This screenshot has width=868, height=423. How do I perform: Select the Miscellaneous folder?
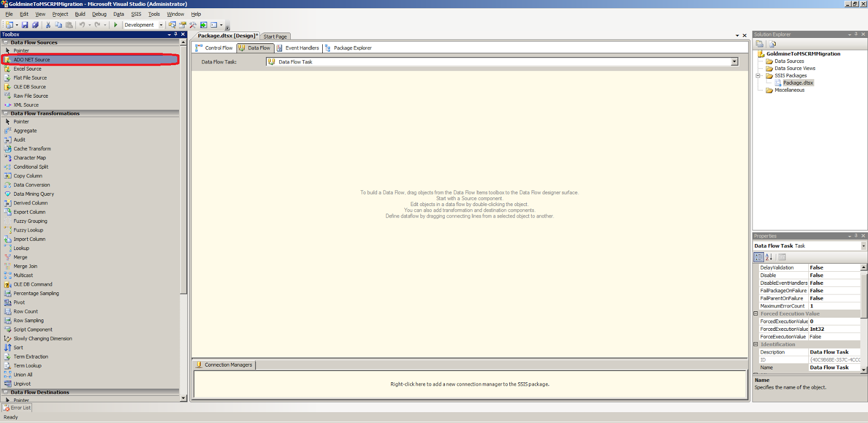[x=789, y=90]
